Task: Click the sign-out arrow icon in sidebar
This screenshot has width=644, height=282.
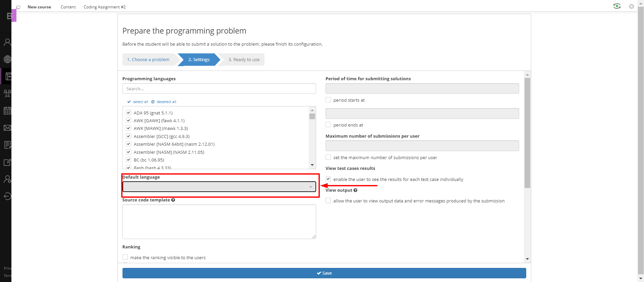Action: pyautogui.click(x=7, y=196)
